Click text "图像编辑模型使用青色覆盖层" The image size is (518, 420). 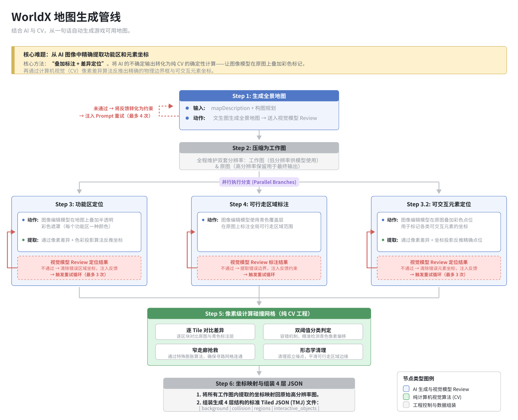coord(252,220)
